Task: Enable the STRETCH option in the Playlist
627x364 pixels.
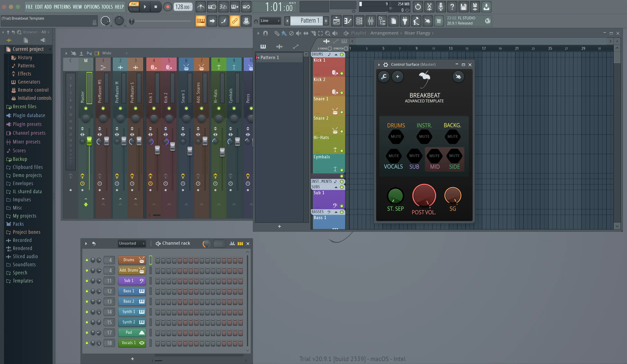Action: [346, 49]
